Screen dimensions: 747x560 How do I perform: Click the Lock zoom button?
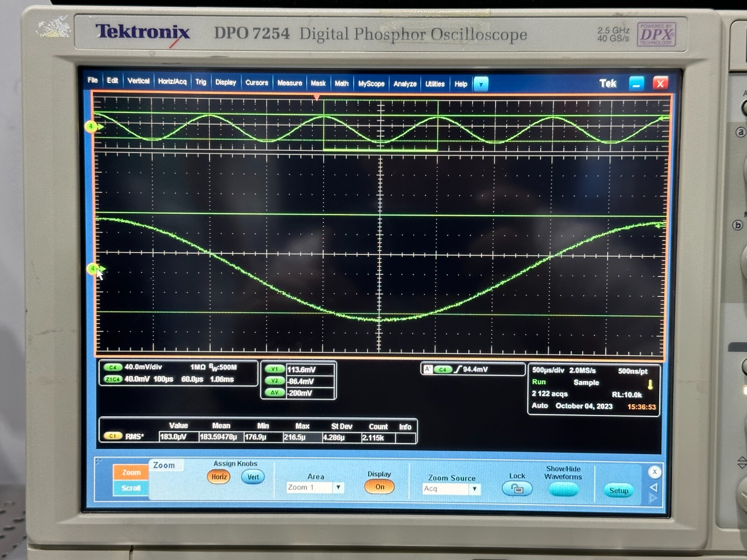(x=517, y=489)
